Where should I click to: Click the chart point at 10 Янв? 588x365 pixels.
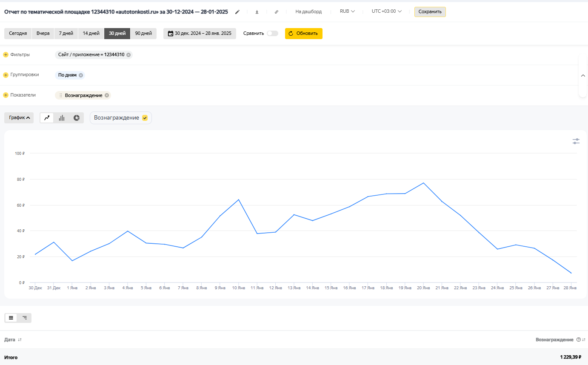click(239, 200)
